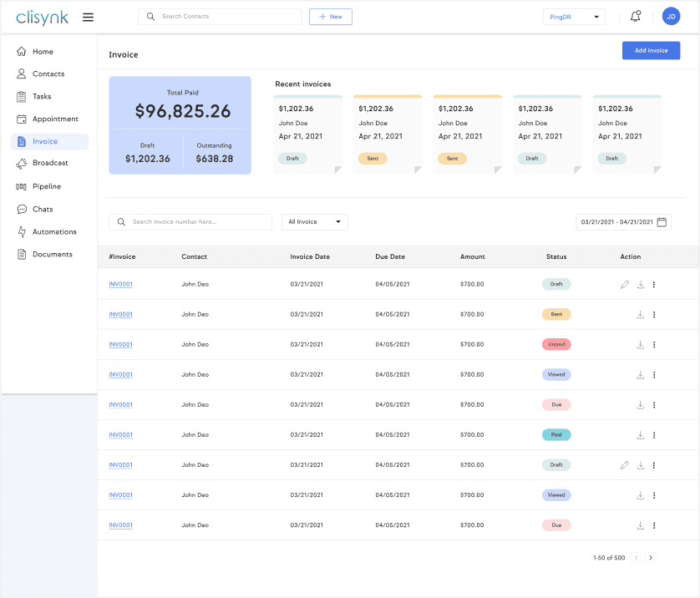The height and width of the screenshot is (598, 700).
Task: Edit the Draft invoice directly below the Paid row
Action: pyautogui.click(x=625, y=465)
